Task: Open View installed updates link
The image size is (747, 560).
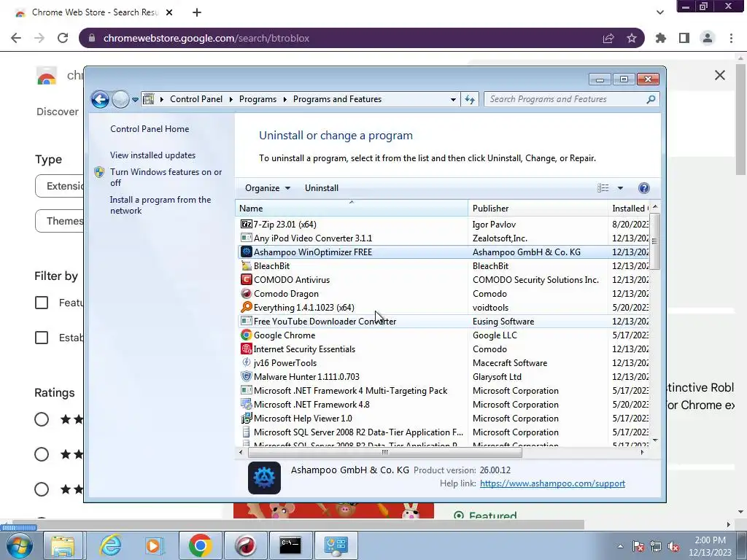Action: tap(153, 155)
